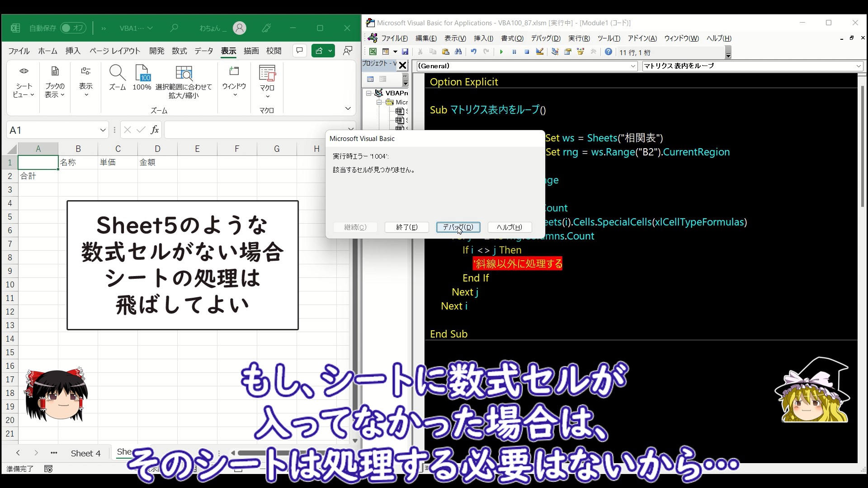Click the Find binoculars icon

(458, 52)
